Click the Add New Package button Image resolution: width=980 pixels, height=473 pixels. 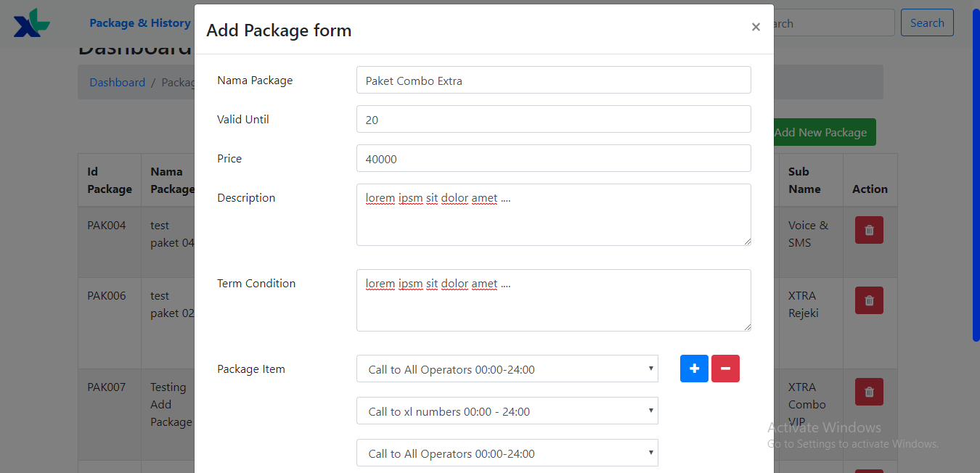click(821, 132)
